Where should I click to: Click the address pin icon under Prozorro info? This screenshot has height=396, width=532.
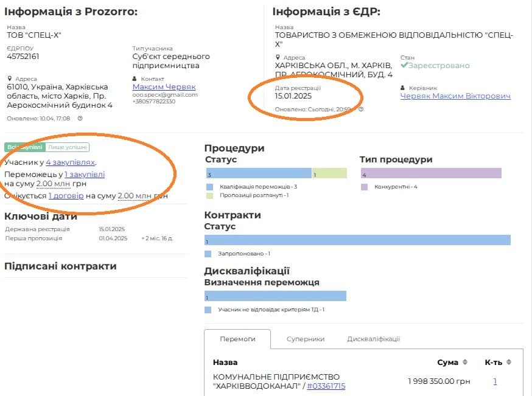(x=10, y=78)
